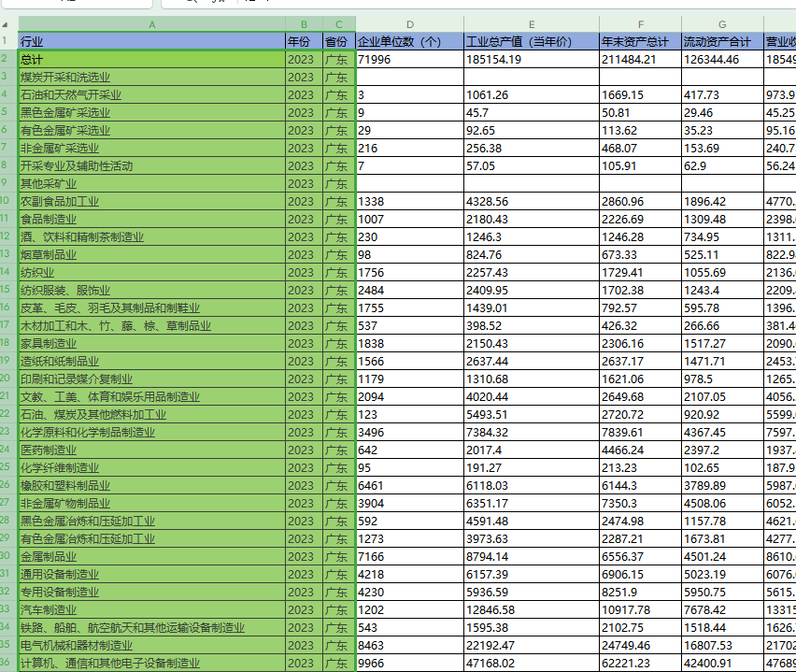Select column G header
Screen dimensions: 796x672
click(722, 24)
